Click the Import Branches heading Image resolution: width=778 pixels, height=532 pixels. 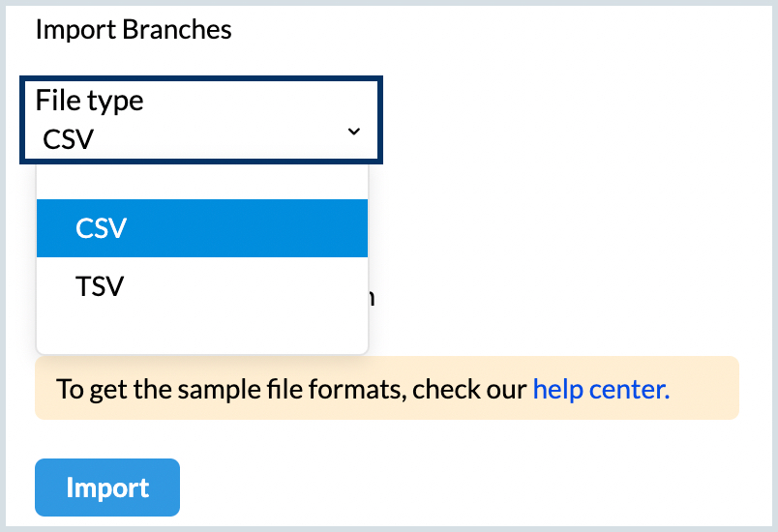pos(134,29)
